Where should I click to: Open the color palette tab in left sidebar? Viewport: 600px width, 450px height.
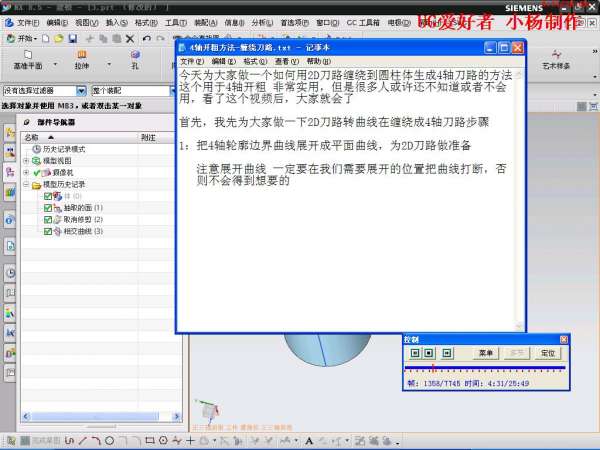[10, 313]
